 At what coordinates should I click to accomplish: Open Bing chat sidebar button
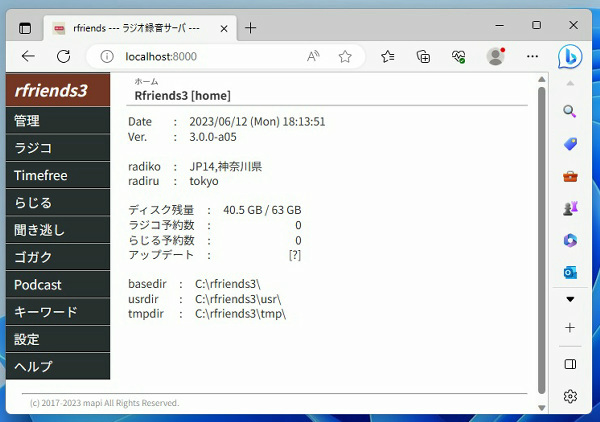(570, 57)
